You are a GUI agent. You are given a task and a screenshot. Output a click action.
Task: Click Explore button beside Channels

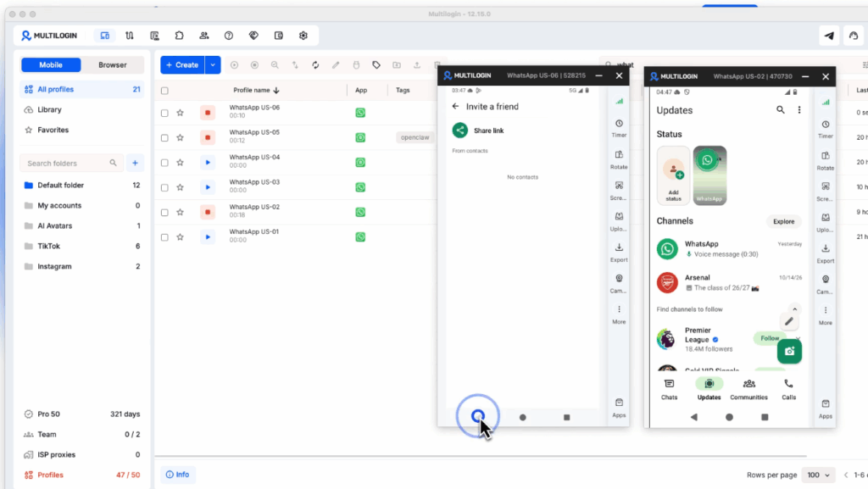point(783,221)
